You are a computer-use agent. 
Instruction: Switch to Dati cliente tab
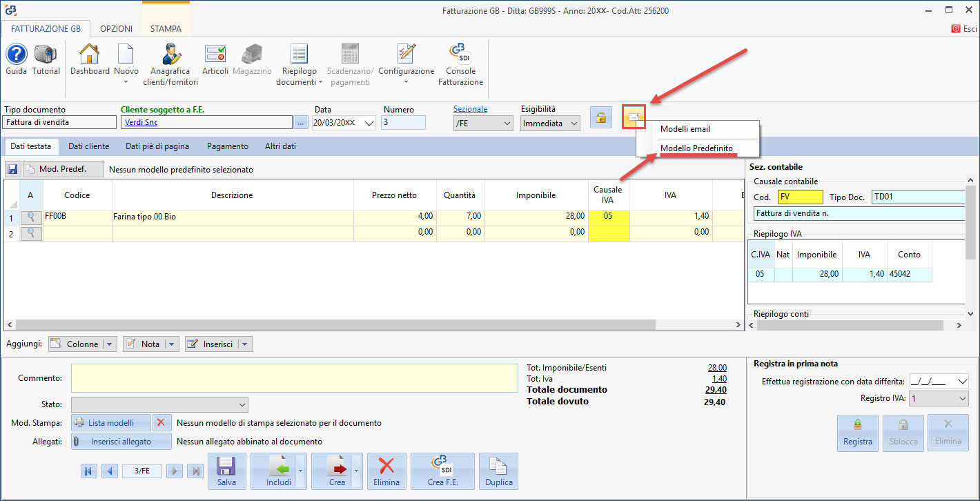(x=88, y=146)
